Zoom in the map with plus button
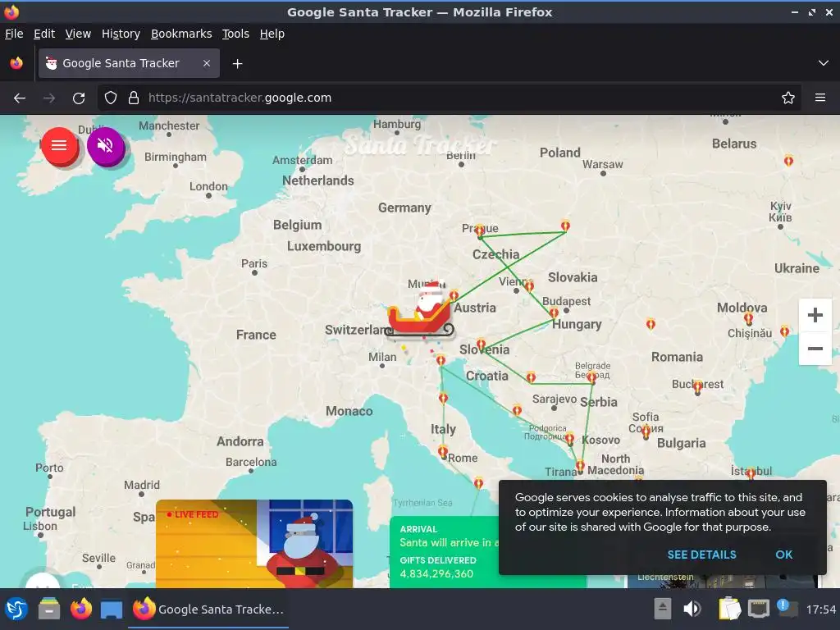Viewport: 840px width, 630px height. 815,315
